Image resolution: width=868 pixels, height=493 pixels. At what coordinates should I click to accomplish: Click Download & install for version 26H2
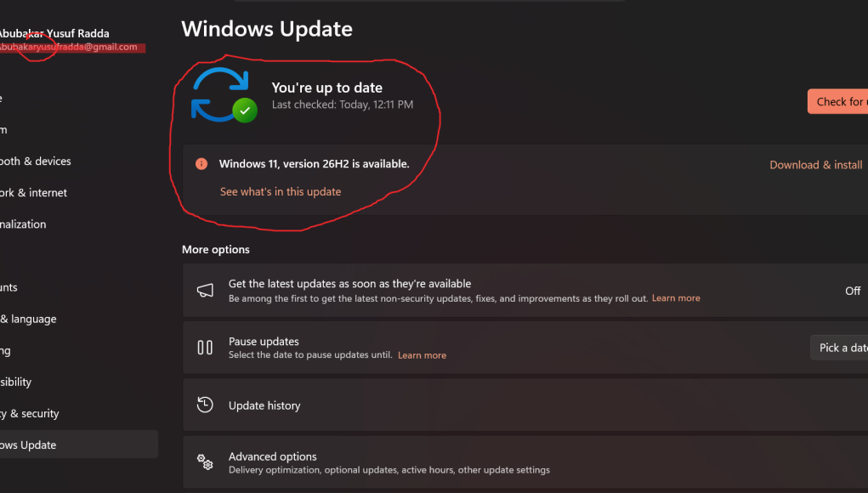pyautogui.click(x=815, y=165)
